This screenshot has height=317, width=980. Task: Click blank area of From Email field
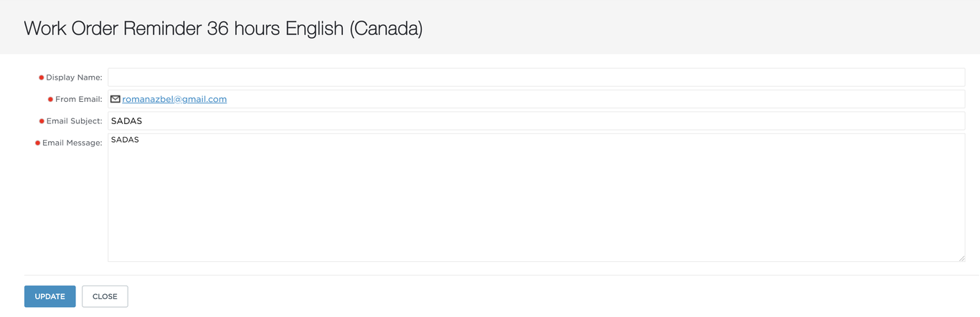pyautogui.click(x=595, y=99)
